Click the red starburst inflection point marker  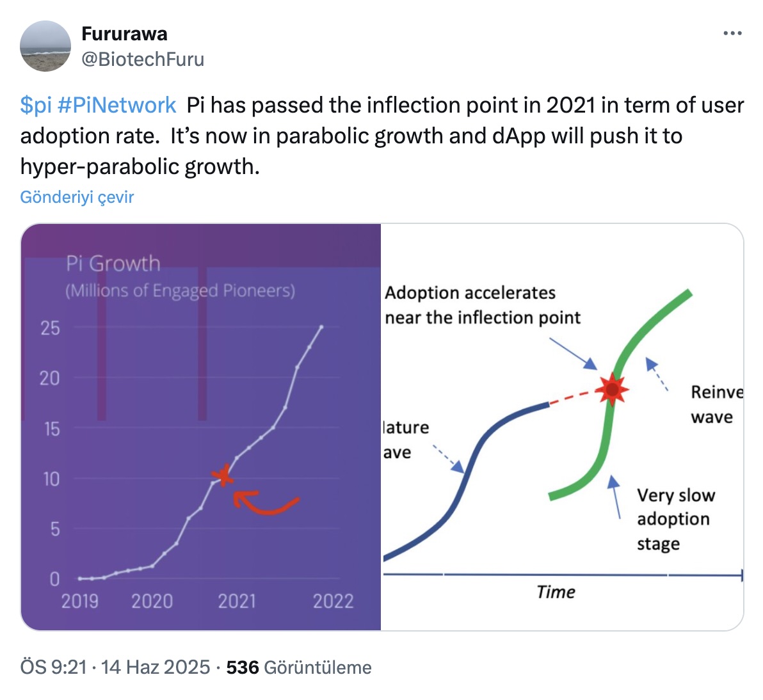612,389
